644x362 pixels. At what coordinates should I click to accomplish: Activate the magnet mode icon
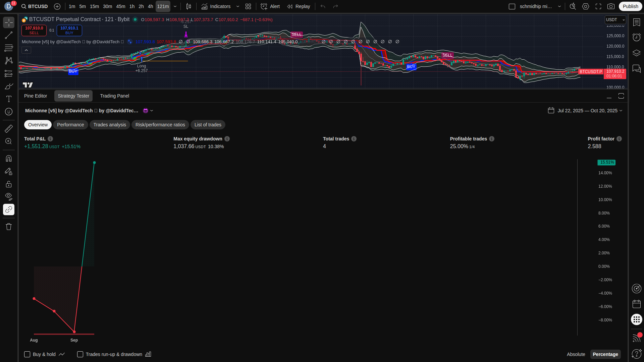click(x=9, y=158)
